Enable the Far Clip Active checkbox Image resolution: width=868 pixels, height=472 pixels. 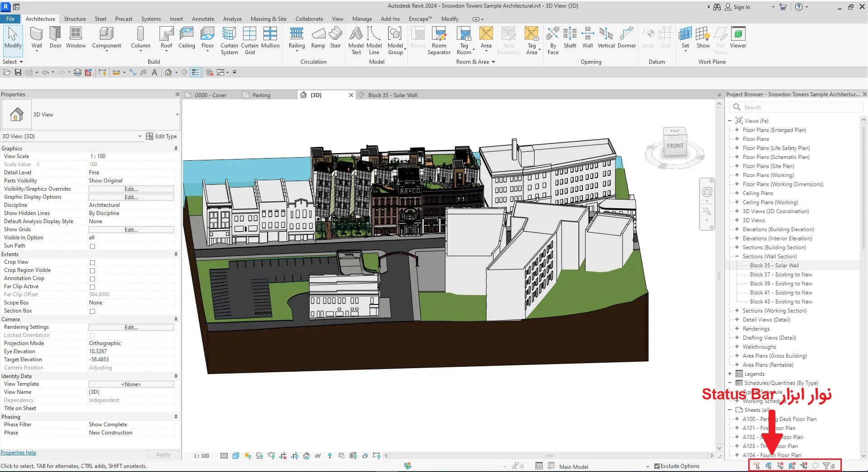click(92, 287)
